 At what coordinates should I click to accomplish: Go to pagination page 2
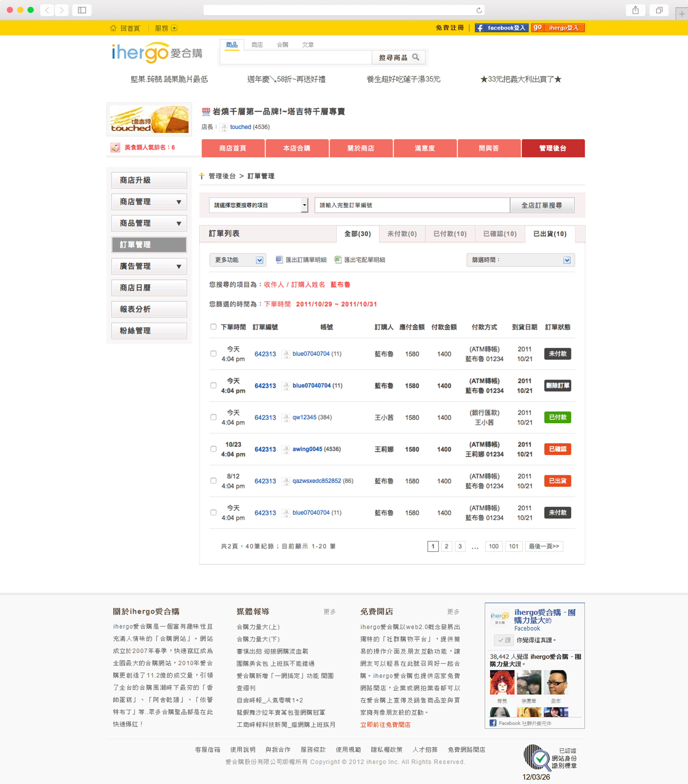click(x=446, y=546)
